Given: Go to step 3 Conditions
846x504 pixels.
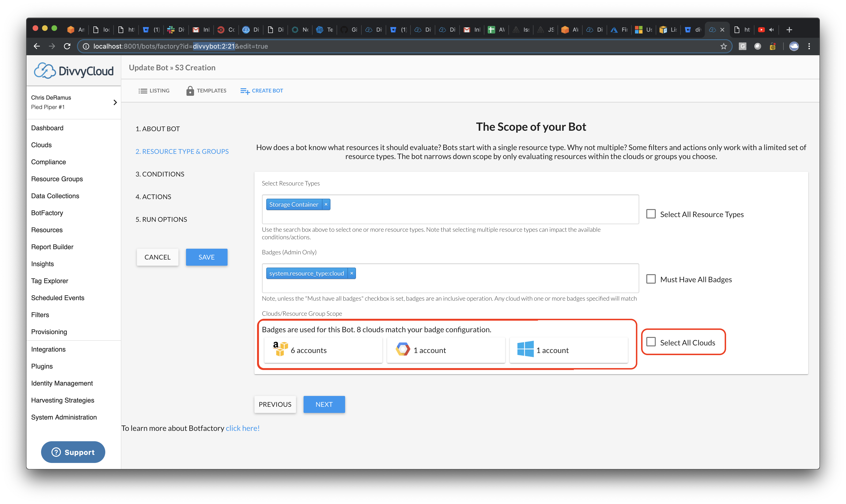Looking at the screenshot, I should click(160, 174).
